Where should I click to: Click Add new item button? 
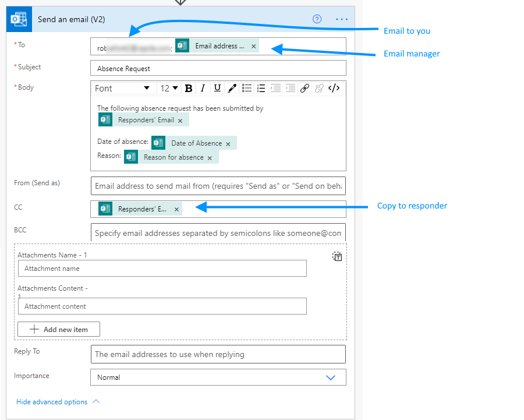[59, 329]
